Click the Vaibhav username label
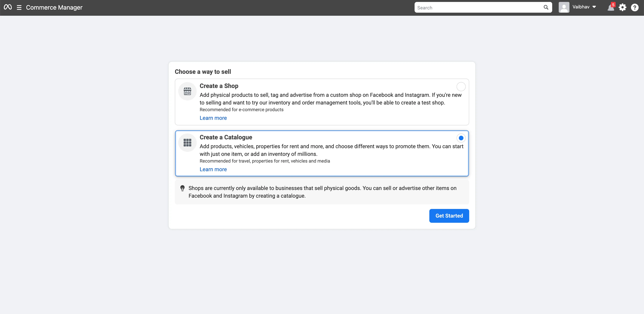The image size is (644, 314). (x=581, y=7)
